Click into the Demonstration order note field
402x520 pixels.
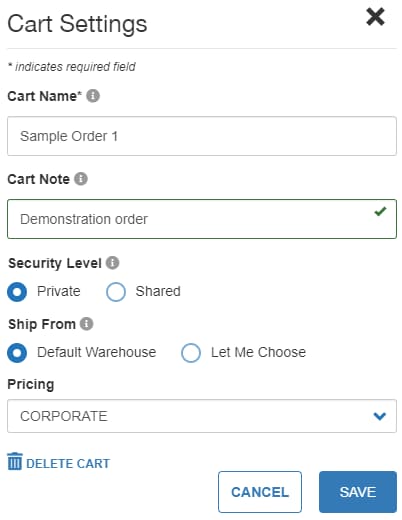[x=202, y=219]
